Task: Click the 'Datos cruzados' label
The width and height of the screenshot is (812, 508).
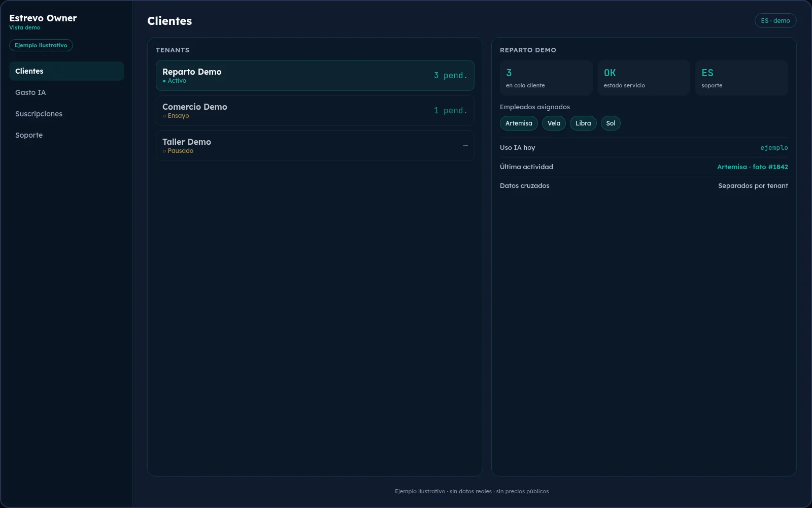Action: point(525,186)
